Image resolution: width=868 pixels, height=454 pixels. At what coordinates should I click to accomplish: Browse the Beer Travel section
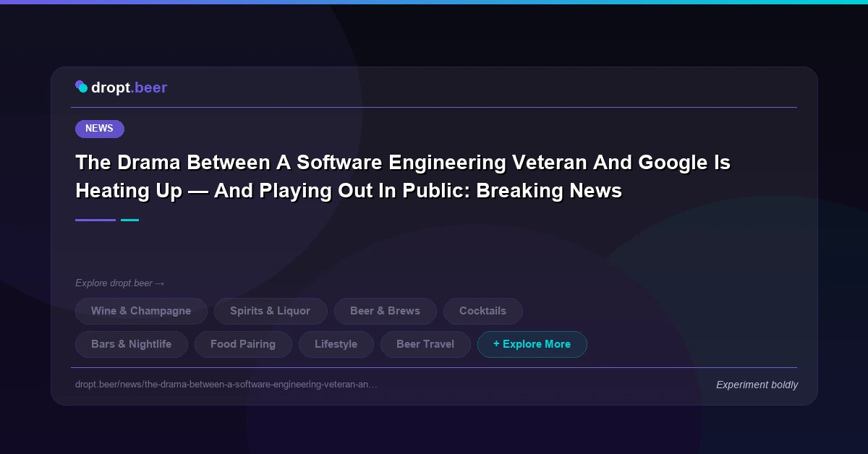pyautogui.click(x=425, y=344)
